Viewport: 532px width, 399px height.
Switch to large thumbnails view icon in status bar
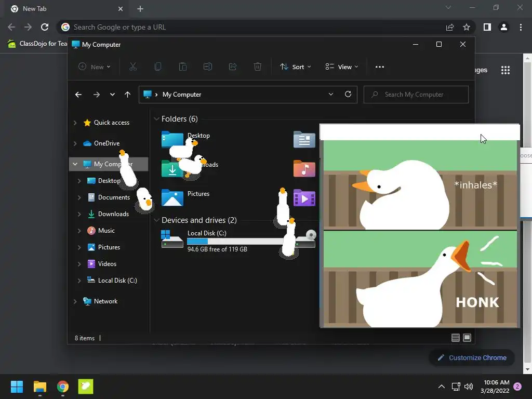(x=467, y=338)
